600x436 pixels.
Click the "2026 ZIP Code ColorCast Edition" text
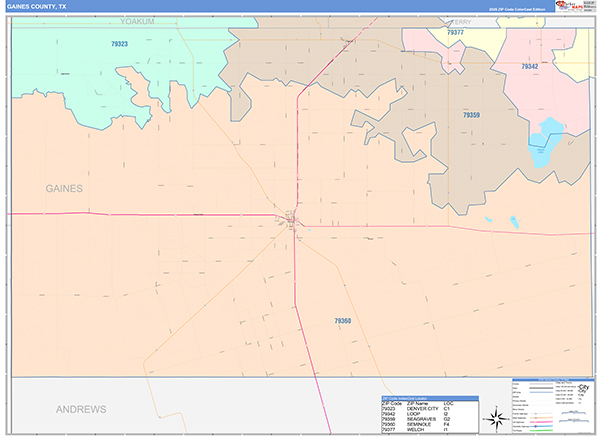[517, 9]
